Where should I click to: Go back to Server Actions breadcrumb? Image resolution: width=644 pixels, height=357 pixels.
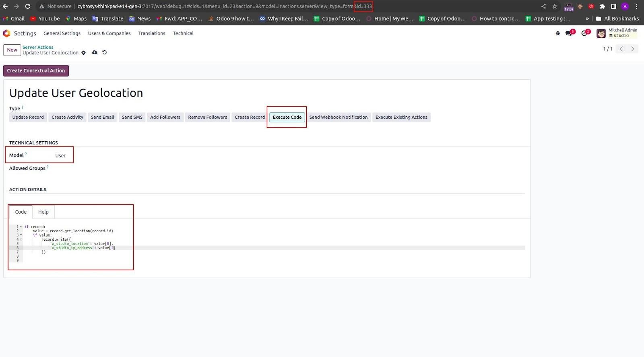click(x=38, y=47)
